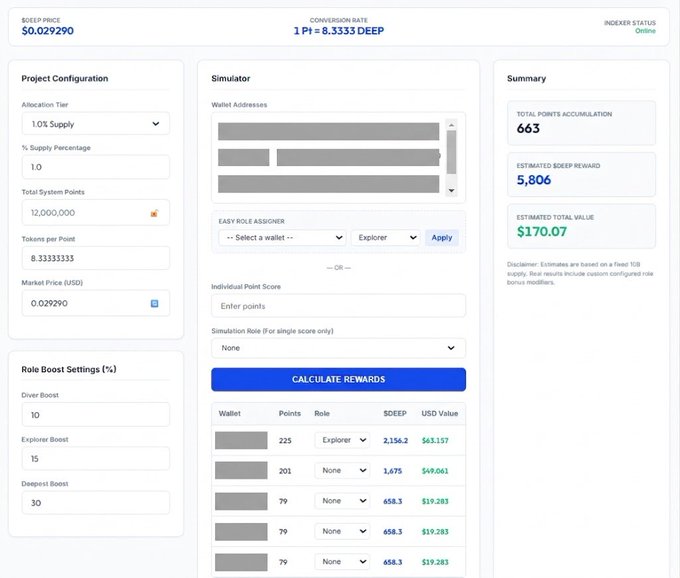Click the lock icon in Total System Points
The image size is (680, 578).
[x=154, y=213]
